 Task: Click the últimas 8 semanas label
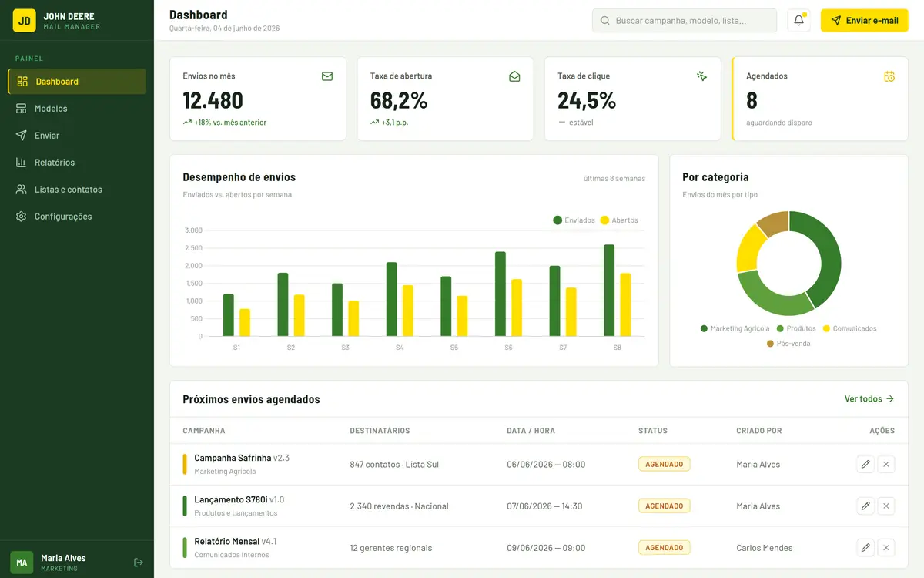pyautogui.click(x=614, y=179)
